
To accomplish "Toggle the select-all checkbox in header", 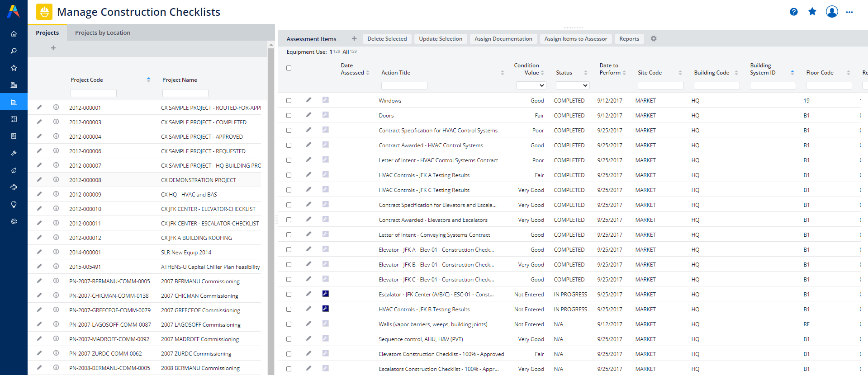I will tap(289, 68).
